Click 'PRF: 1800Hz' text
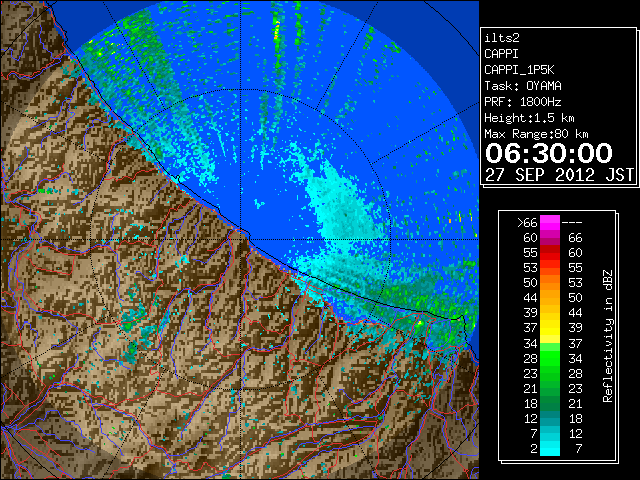Image resolution: width=640 pixels, height=480 pixels. click(523, 102)
